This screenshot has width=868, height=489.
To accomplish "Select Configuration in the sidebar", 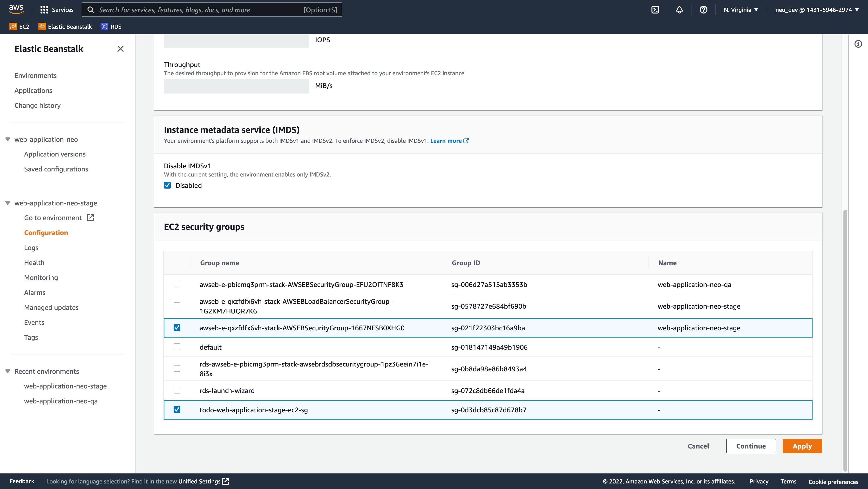I will click(46, 233).
